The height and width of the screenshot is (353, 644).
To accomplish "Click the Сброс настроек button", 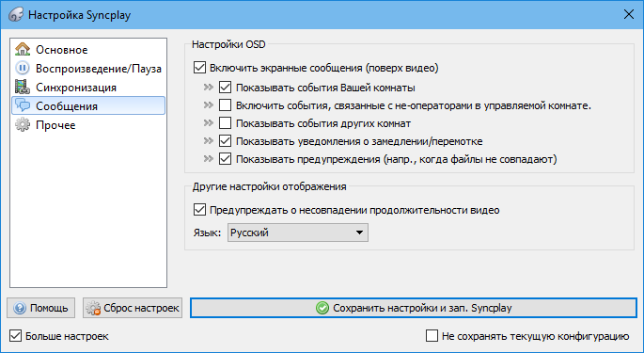I will (x=133, y=308).
